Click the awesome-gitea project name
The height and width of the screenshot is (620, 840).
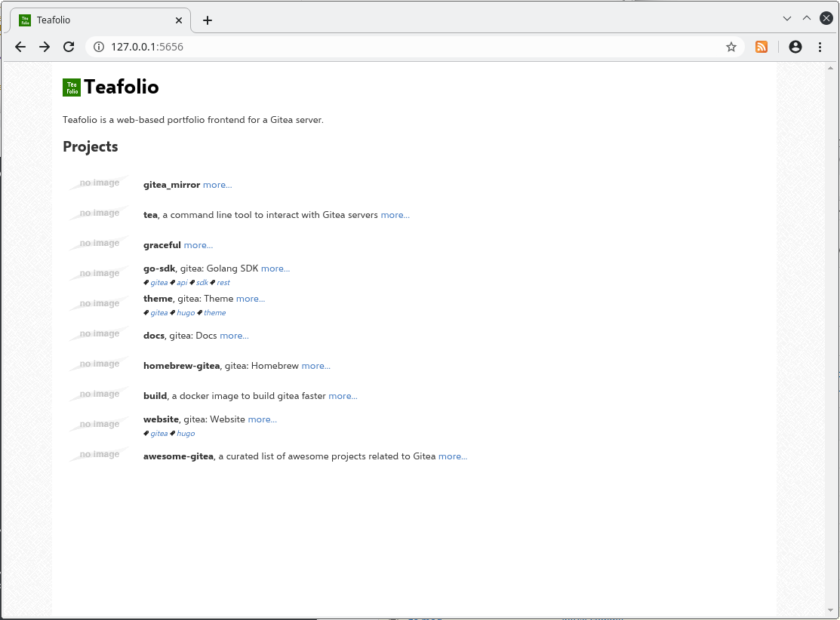[x=178, y=456]
